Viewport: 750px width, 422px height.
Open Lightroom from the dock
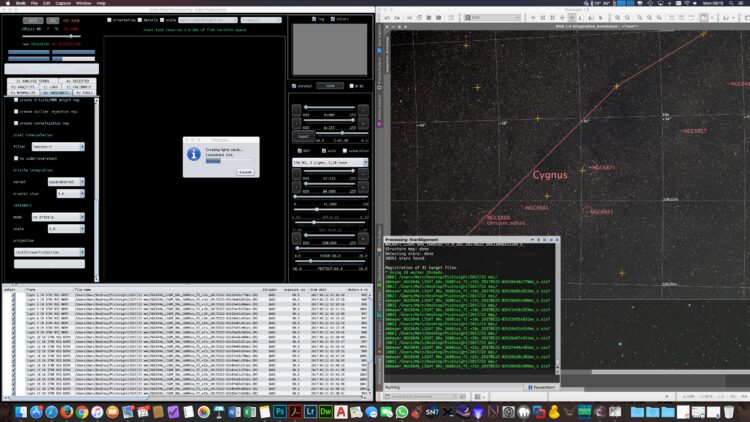click(x=310, y=411)
